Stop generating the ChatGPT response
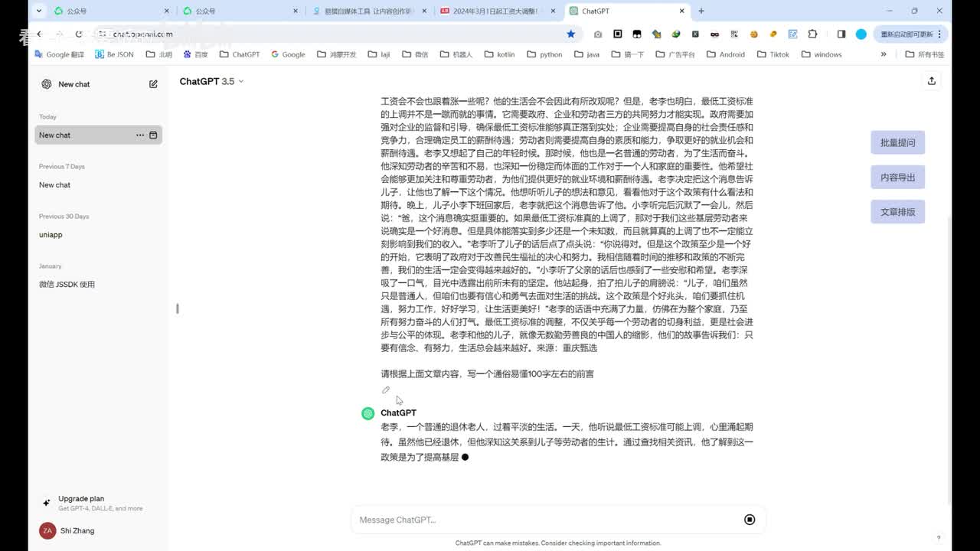This screenshot has width=980, height=551. [x=750, y=520]
